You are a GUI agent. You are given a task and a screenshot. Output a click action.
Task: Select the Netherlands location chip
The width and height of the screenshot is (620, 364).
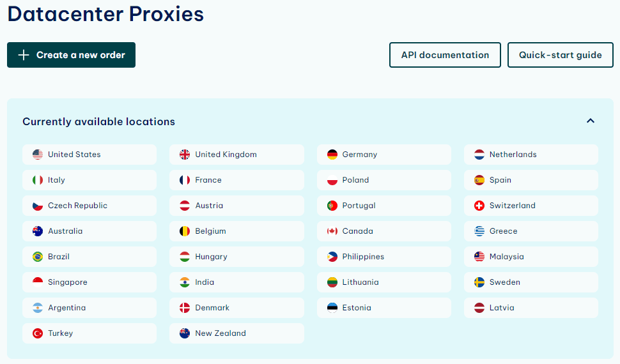pyautogui.click(x=531, y=155)
